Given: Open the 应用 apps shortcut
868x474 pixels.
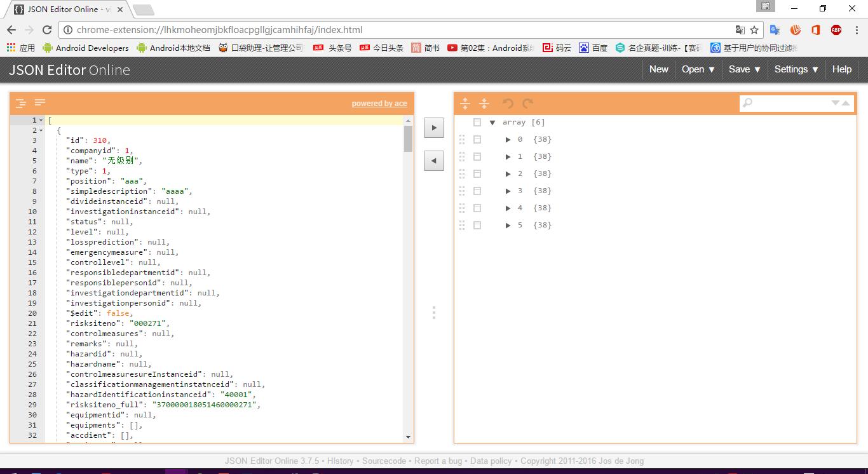Looking at the screenshot, I should [x=20, y=48].
